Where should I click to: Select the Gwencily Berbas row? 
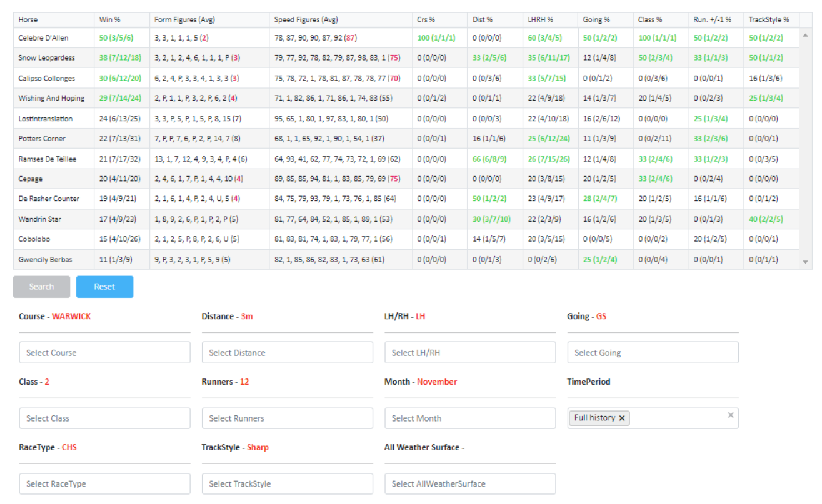click(x=406, y=260)
